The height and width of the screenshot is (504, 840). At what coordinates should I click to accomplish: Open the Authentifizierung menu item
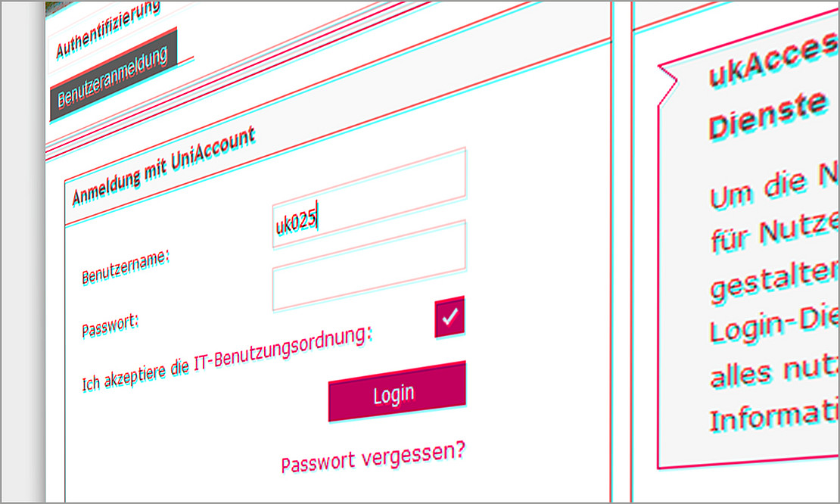click(108, 30)
